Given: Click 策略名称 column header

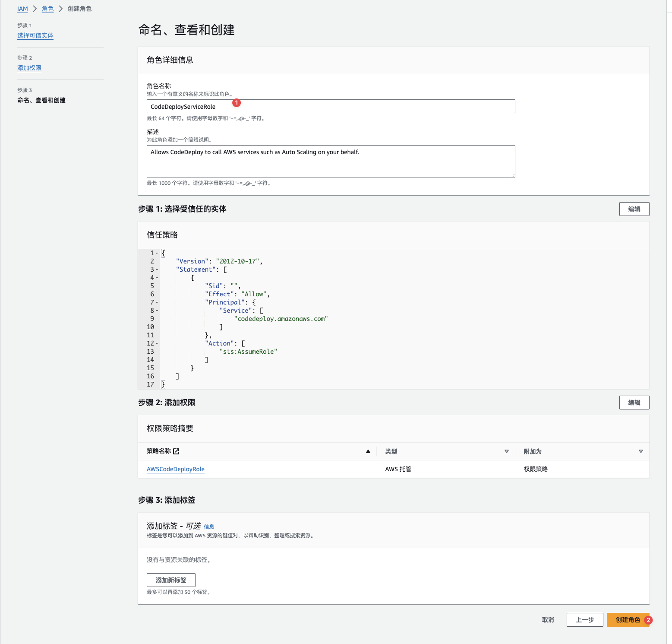Looking at the screenshot, I should [159, 451].
